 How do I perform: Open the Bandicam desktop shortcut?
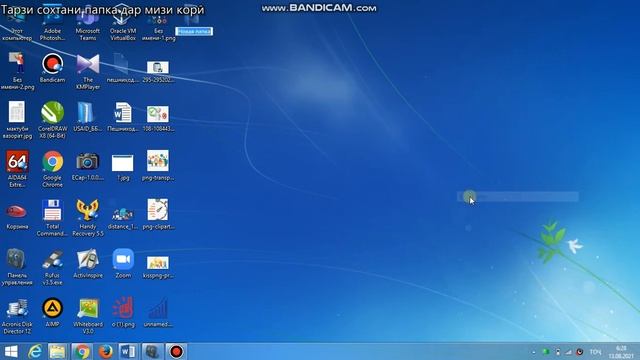pyautogui.click(x=52, y=69)
